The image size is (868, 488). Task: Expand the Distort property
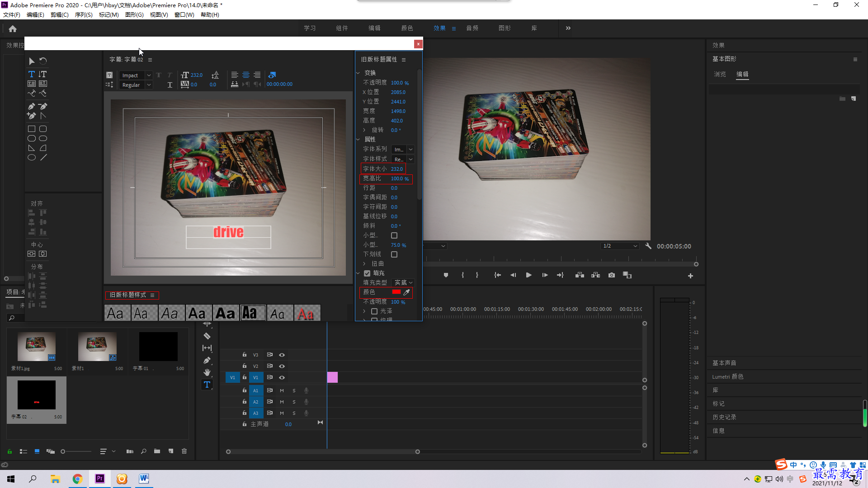pos(364,264)
